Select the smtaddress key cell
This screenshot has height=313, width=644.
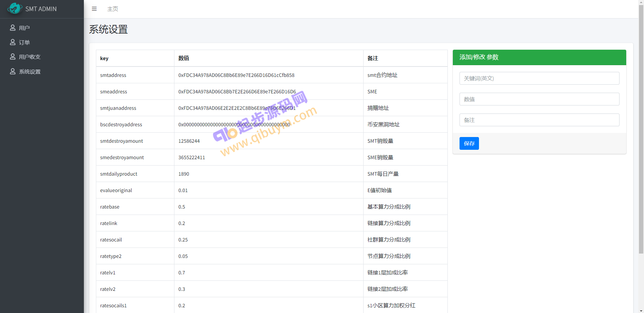coord(113,75)
